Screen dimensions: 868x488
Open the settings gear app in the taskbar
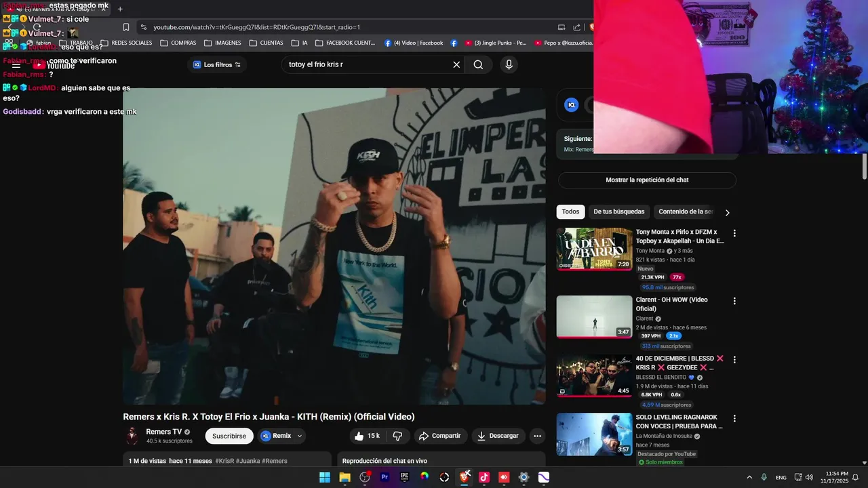pos(524,477)
